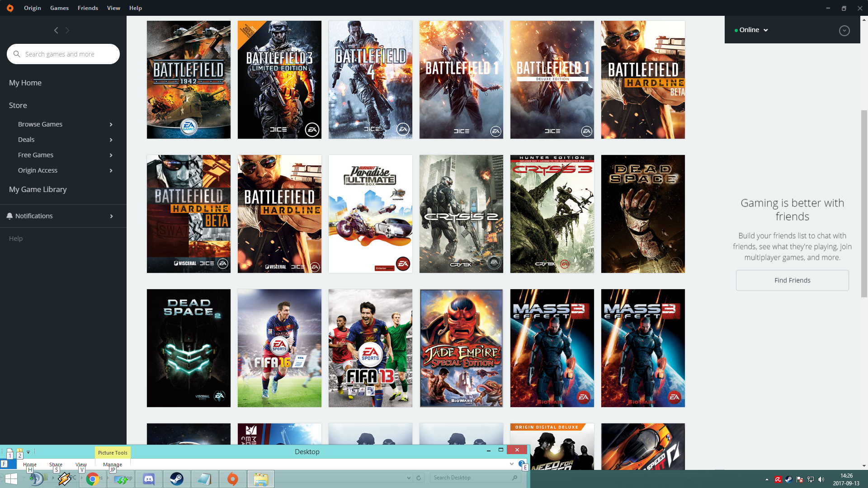This screenshot has height=488, width=868.
Task: Open address bar history dropdown in Desktop window
Action: (x=409, y=478)
